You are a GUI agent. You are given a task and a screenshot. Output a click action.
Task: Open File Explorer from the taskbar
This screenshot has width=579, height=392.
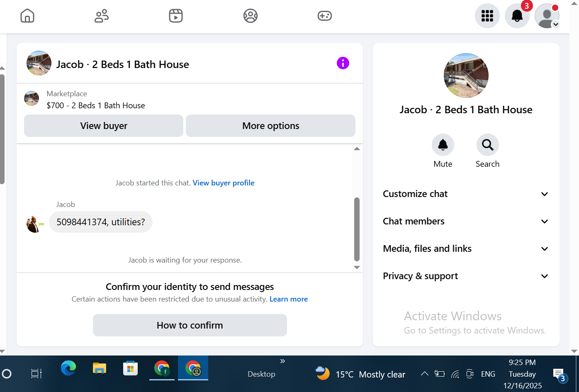coord(100,368)
